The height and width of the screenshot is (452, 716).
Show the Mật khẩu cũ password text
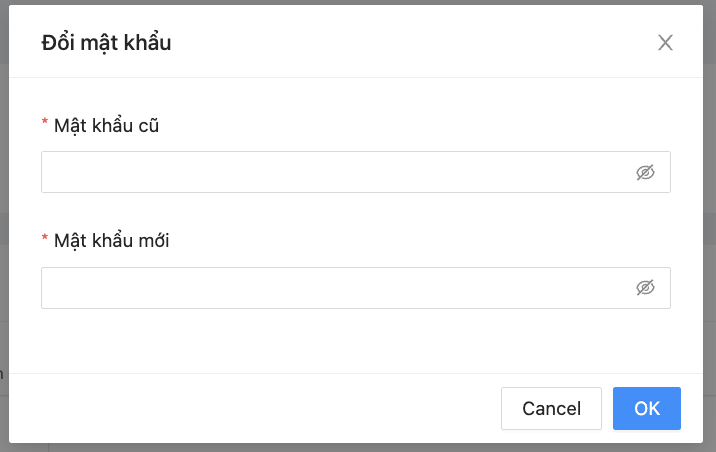pos(645,172)
